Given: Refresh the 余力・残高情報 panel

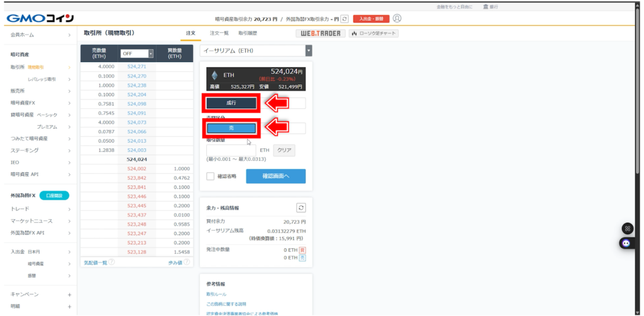Looking at the screenshot, I should pos(301,208).
